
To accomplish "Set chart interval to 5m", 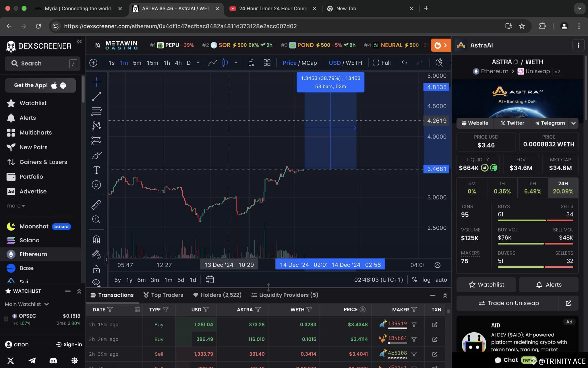I will [x=137, y=63].
